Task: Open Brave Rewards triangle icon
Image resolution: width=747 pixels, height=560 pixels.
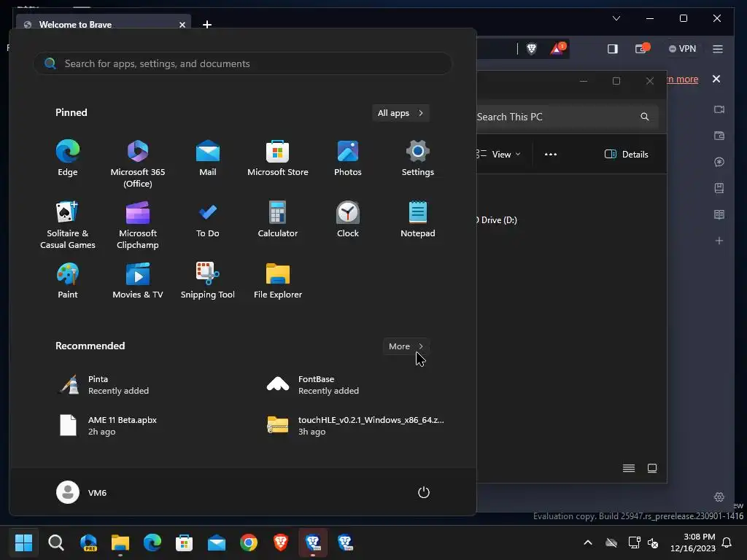Action: click(x=557, y=49)
